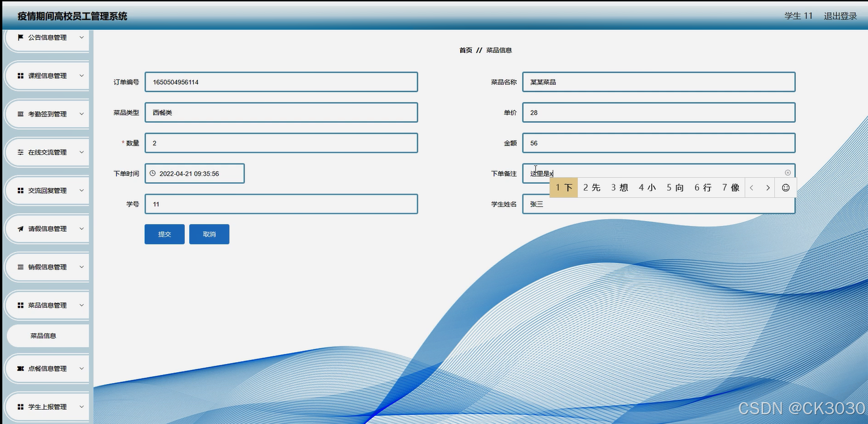
Task: Open the 在线交流管理 sidebar menu
Action: 47,152
